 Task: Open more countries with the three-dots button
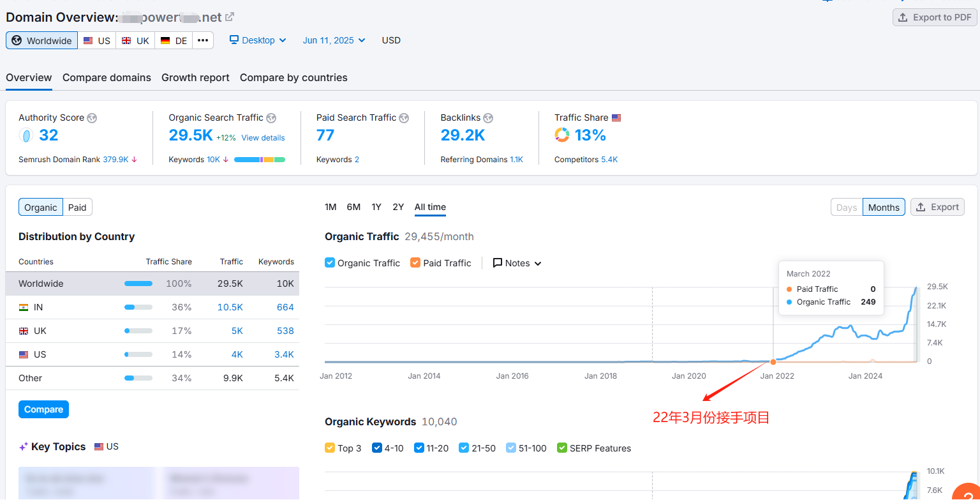point(203,40)
